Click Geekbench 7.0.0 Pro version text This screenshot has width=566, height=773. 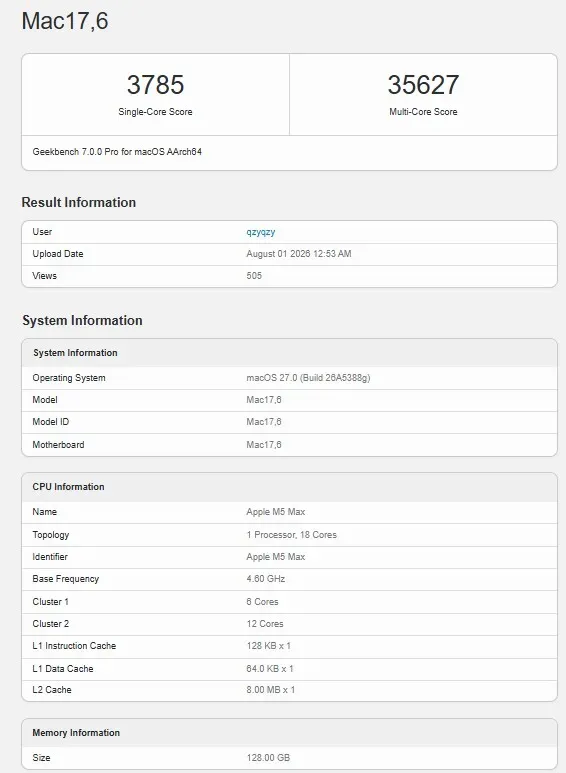[117, 152]
